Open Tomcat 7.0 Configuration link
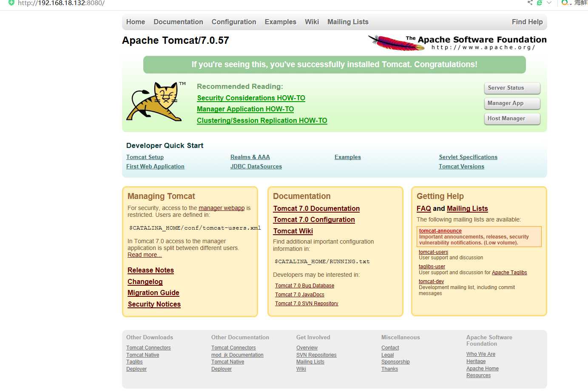This screenshot has height=392, width=588. 314,220
